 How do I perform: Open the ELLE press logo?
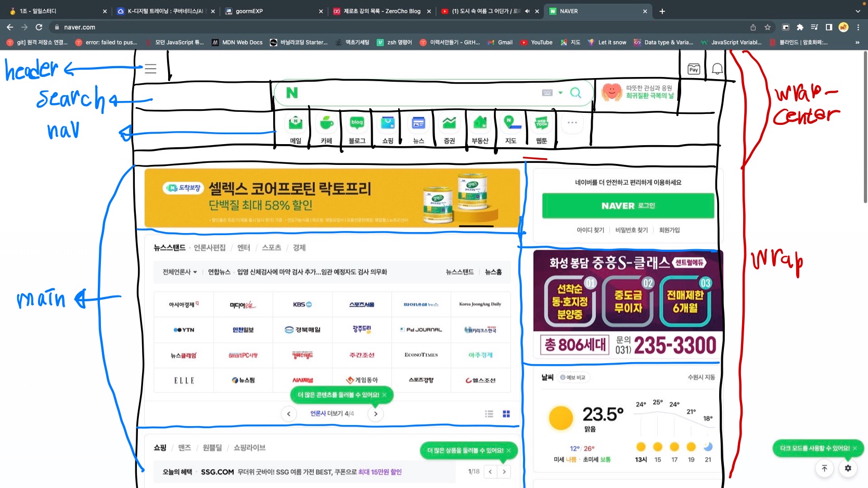click(x=184, y=380)
